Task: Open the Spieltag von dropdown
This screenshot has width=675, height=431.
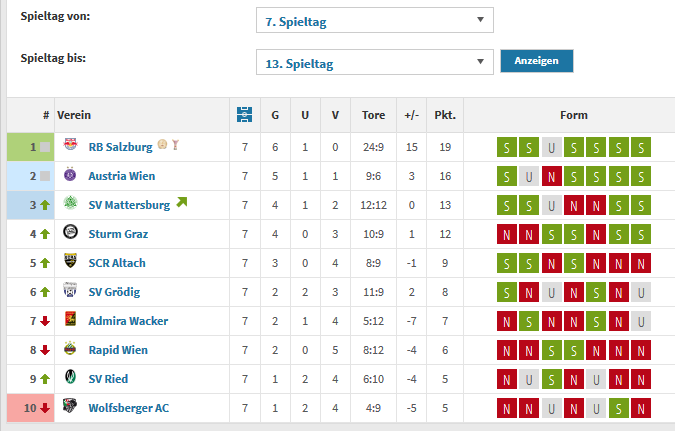Action: click(375, 20)
